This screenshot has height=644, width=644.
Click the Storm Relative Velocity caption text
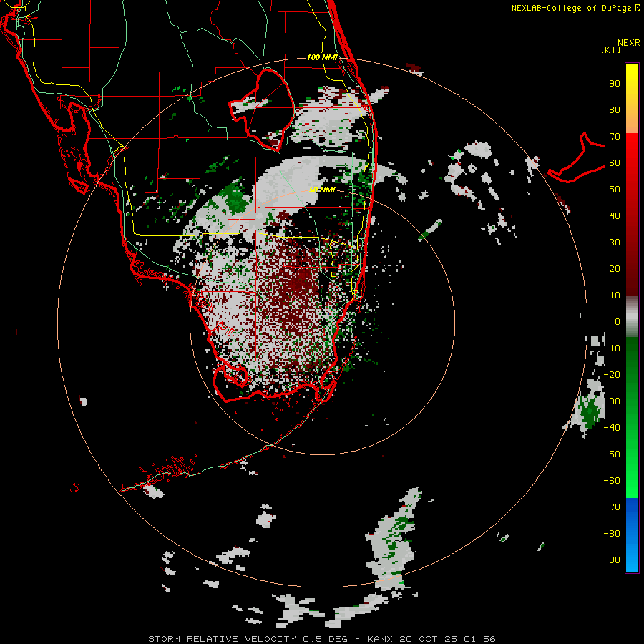click(x=321, y=639)
